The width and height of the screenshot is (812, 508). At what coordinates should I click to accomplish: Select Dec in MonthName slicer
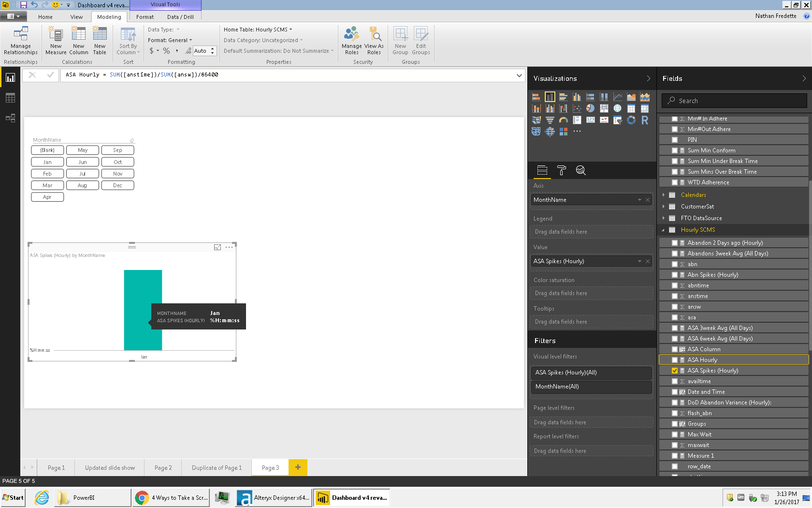click(x=117, y=185)
